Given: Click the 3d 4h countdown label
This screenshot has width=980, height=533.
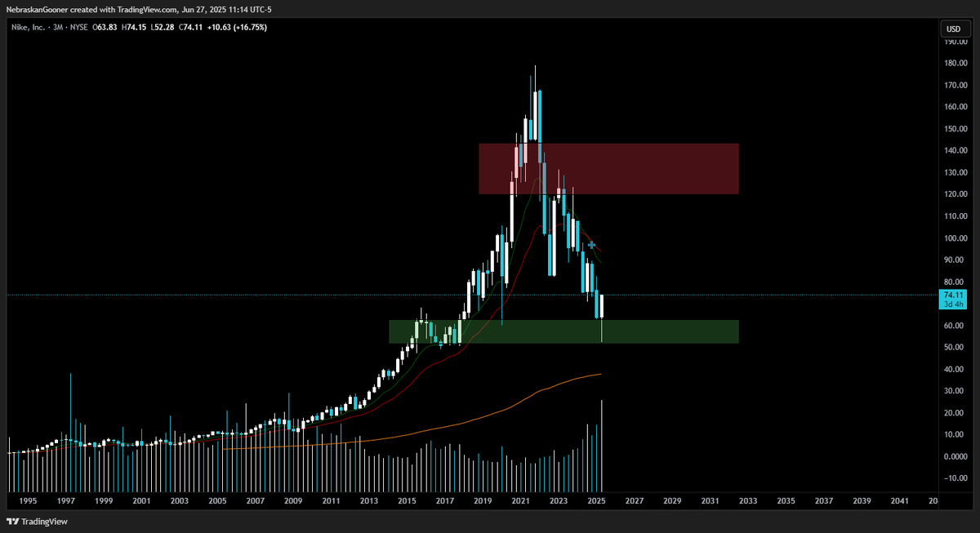Looking at the screenshot, I should (x=953, y=304).
